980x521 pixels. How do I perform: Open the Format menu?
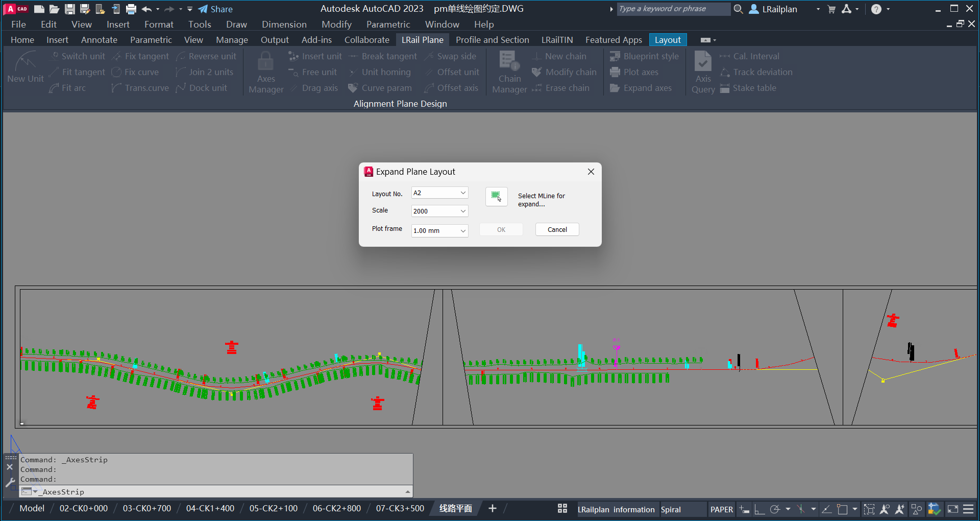[159, 25]
